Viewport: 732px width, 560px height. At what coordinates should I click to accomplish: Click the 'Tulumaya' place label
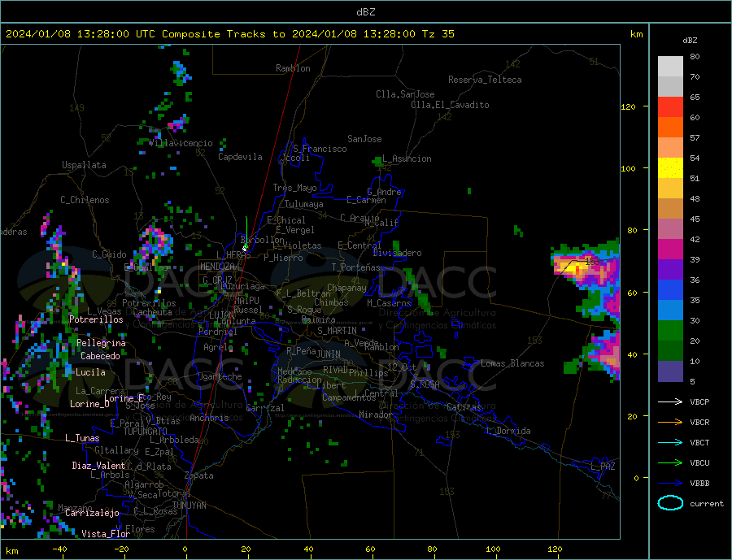[x=304, y=204]
